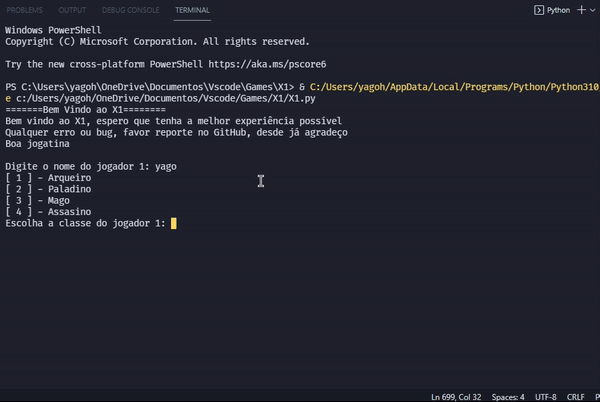Click the 'Bem vindo ao X1, espero' line
Screen dimensions: 600x402
(173, 121)
